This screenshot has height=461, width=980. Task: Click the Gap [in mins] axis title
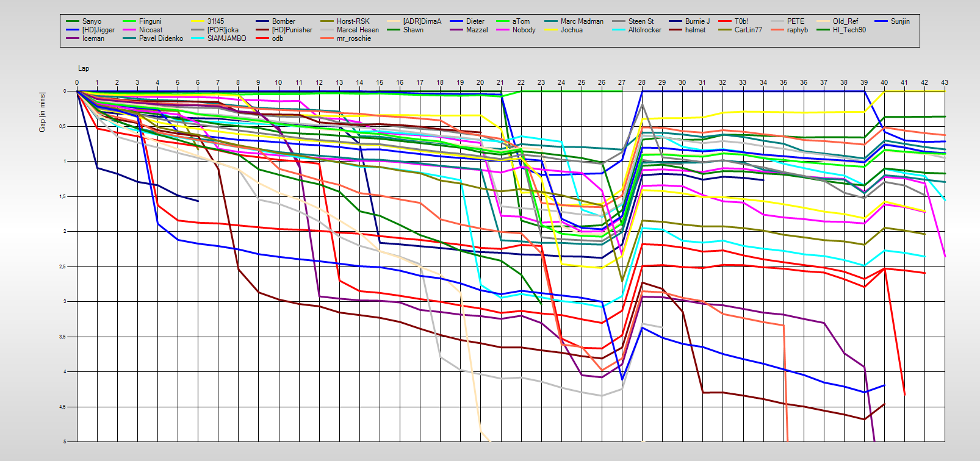click(x=42, y=112)
